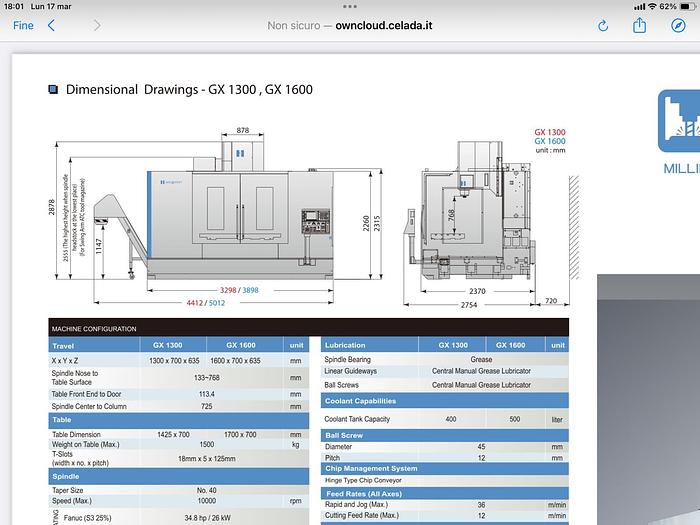This screenshot has width=700, height=525.
Task: Tap the three-dot multitasking control at the top
Action: pos(350,6)
